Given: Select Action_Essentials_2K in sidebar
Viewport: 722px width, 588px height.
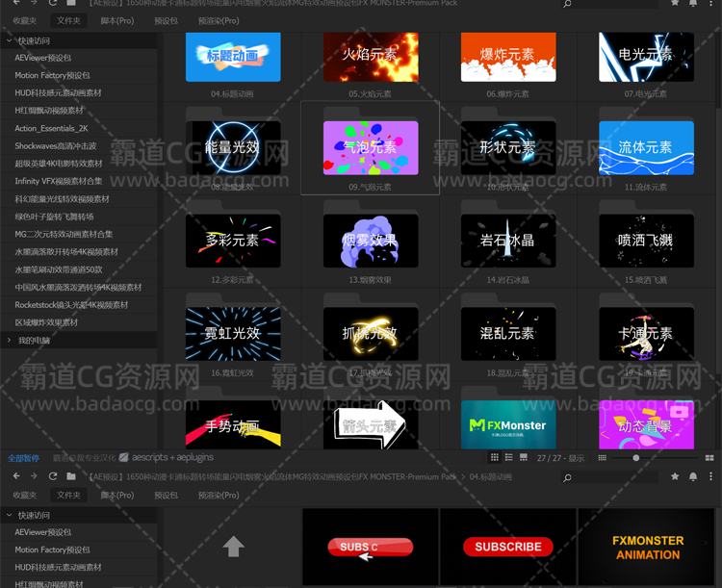Looking at the screenshot, I should point(79,128).
